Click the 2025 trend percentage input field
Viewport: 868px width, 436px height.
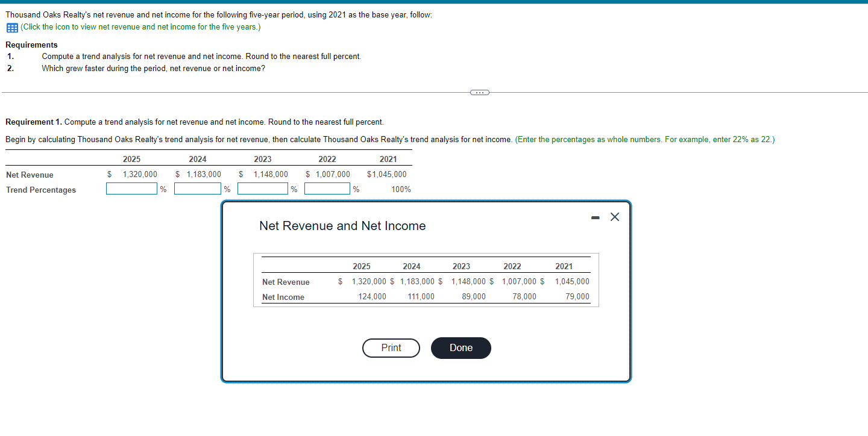[x=132, y=189]
